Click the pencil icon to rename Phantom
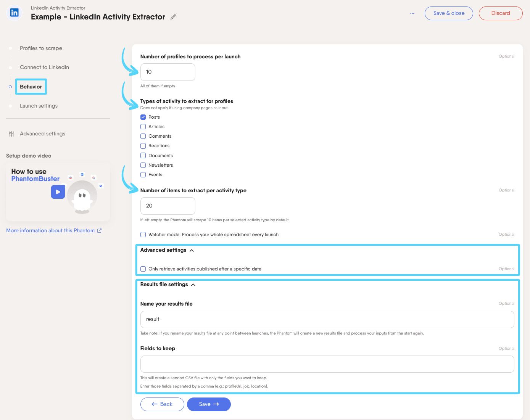530x420 pixels. click(173, 17)
